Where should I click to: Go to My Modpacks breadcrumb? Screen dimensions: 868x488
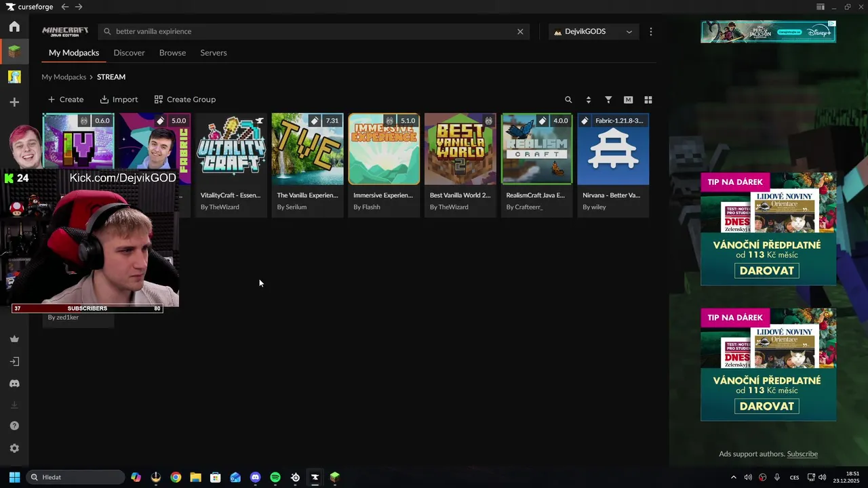click(64, 77)
